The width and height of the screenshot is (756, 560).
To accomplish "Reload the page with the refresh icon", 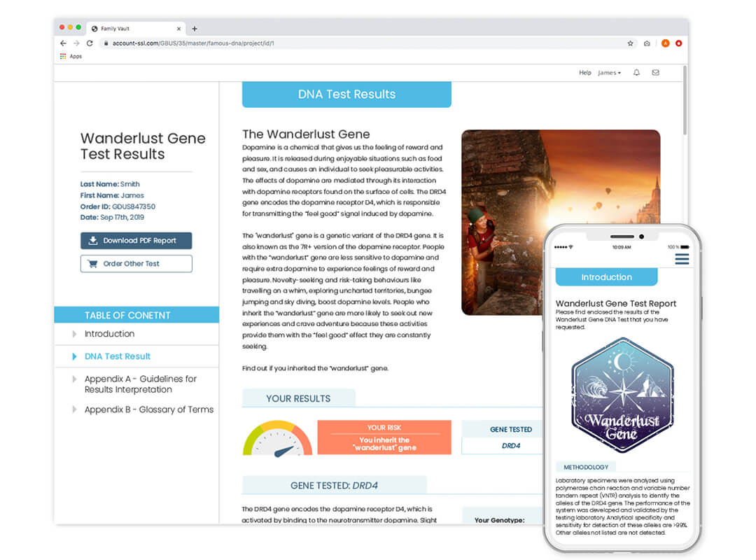I will pos(90,43).
